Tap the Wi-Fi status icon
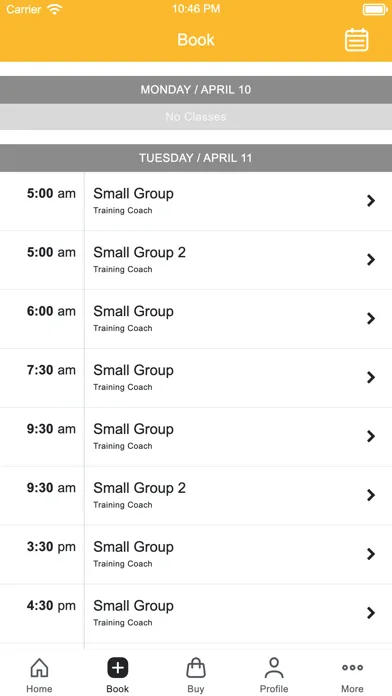 pos(55,9)
